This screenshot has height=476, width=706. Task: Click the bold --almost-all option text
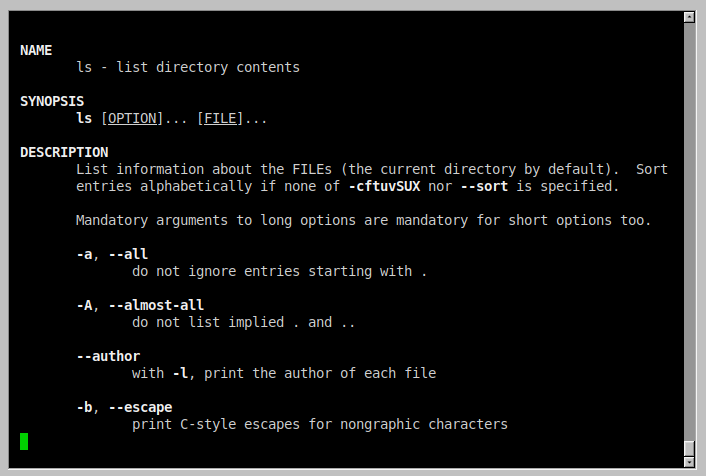(x=156, y=305)
